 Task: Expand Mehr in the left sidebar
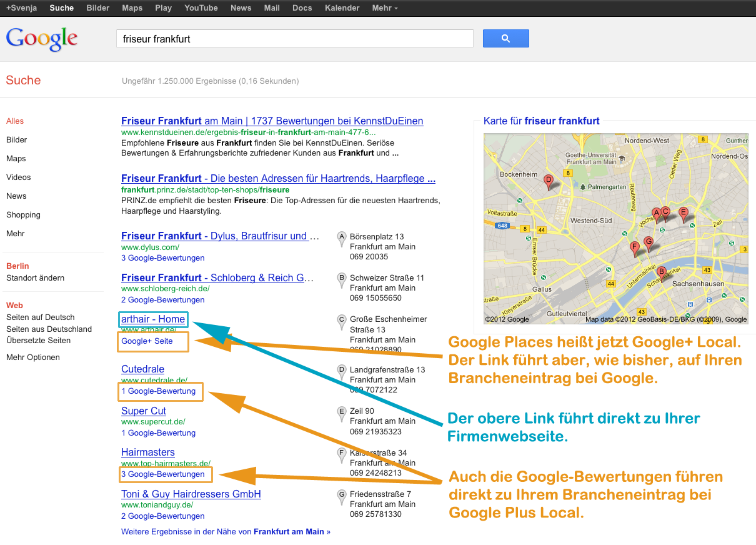[16, 234]
